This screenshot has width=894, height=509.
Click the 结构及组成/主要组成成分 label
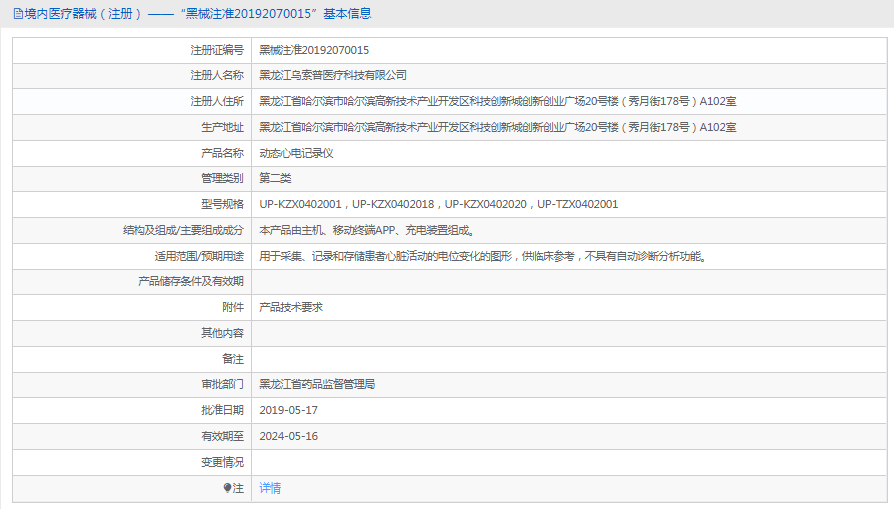184,230
